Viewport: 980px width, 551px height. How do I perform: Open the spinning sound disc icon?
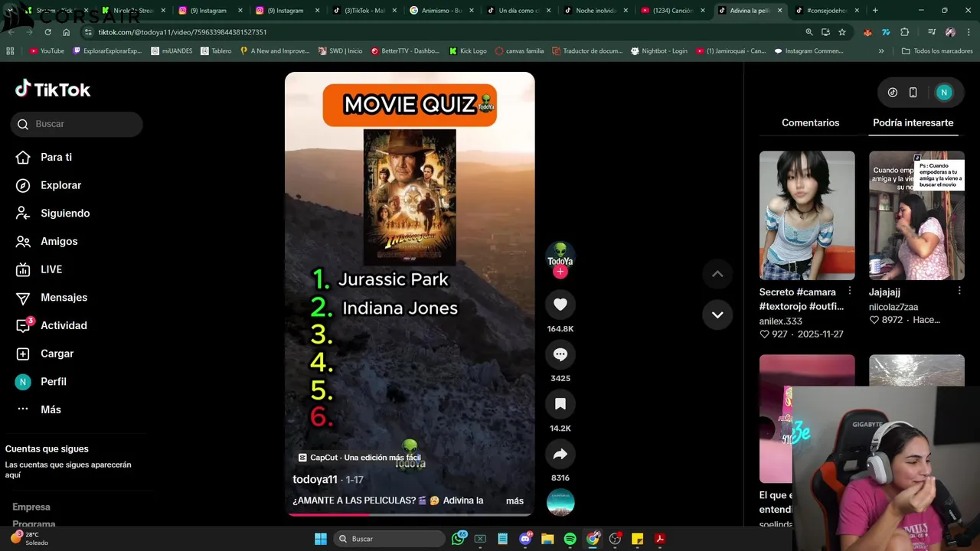[x=560, y=502]
